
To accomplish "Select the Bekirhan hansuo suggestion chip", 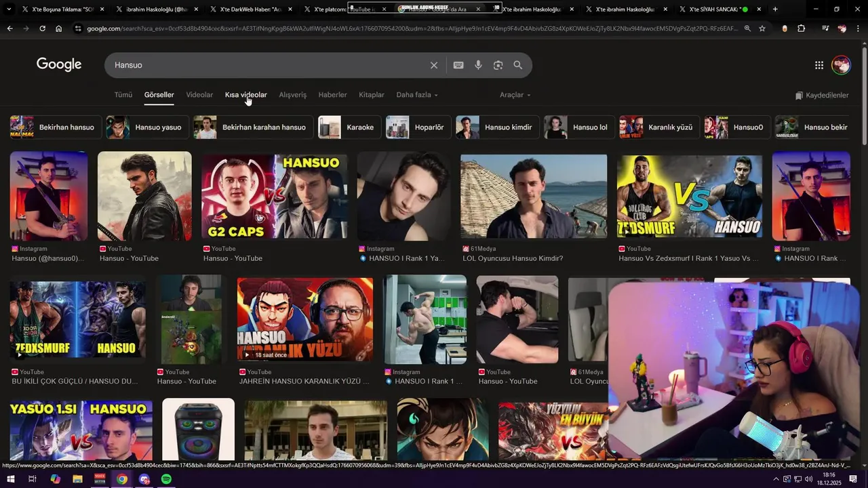I will [x=56, y=127].
